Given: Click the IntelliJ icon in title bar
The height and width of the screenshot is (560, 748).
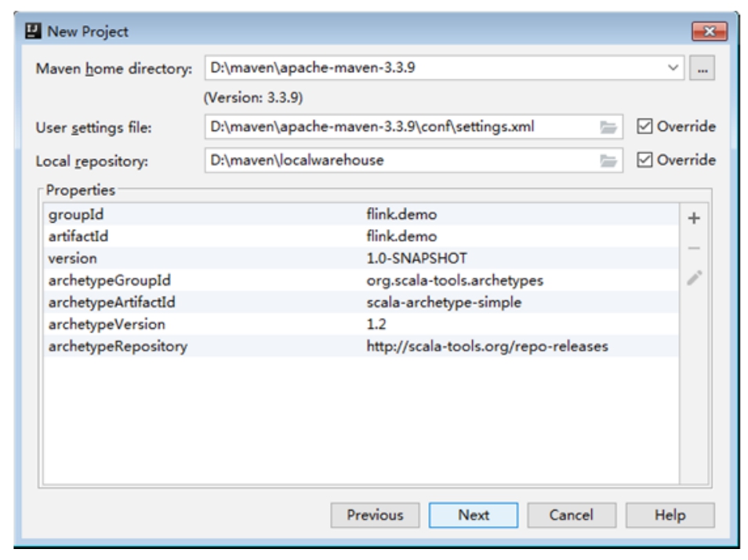Looking at the screenshot, I should 33,32.
